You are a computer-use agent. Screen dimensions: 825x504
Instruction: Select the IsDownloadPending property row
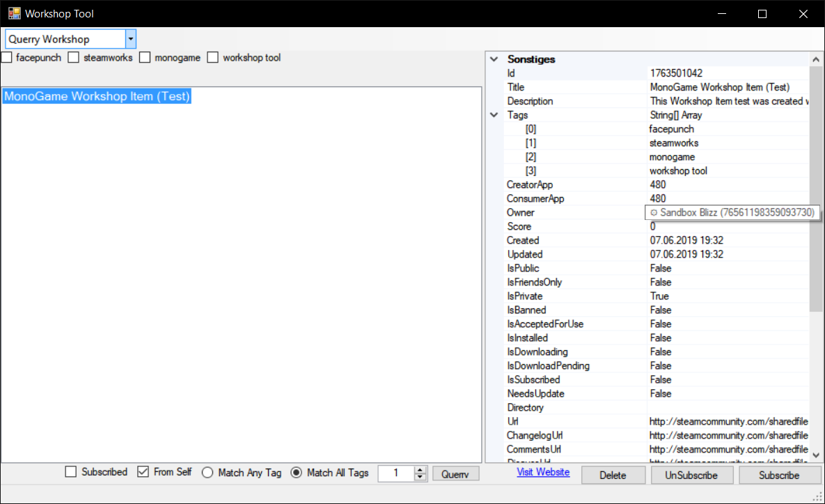click(x=656, y=365)
